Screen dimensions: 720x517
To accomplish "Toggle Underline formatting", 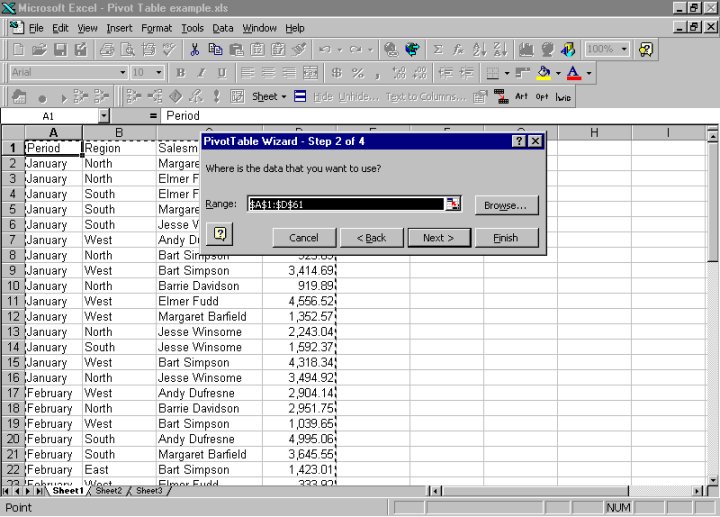I will tap(222, 73).
